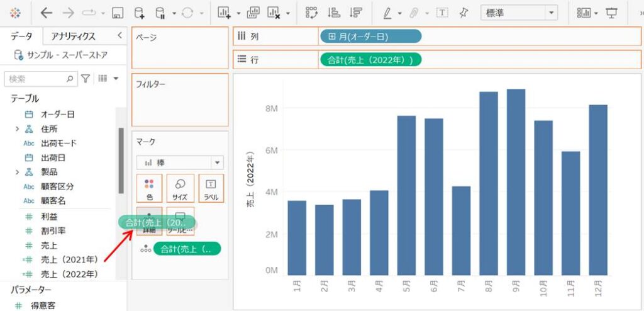The height and width of the screenshot is (311, 644).
Task: Click the data source cylinder icon
Action: click(x=18, y=55)
